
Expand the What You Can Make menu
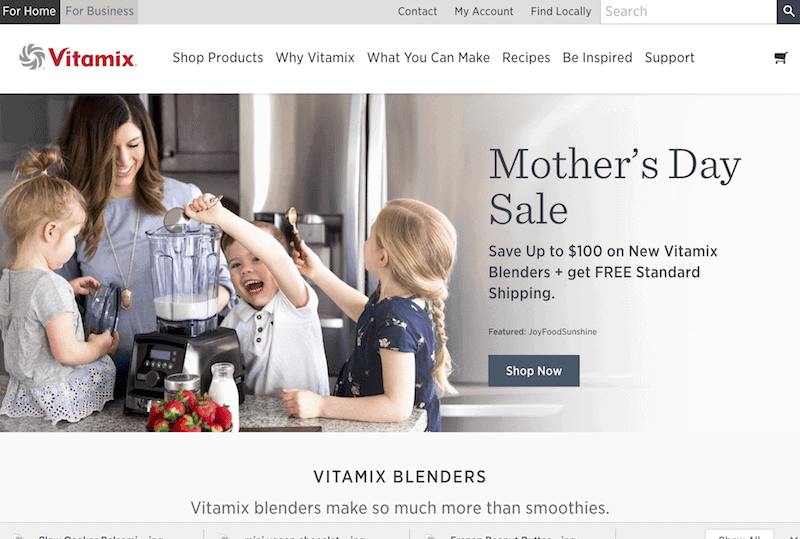click(x=429, y=58)
